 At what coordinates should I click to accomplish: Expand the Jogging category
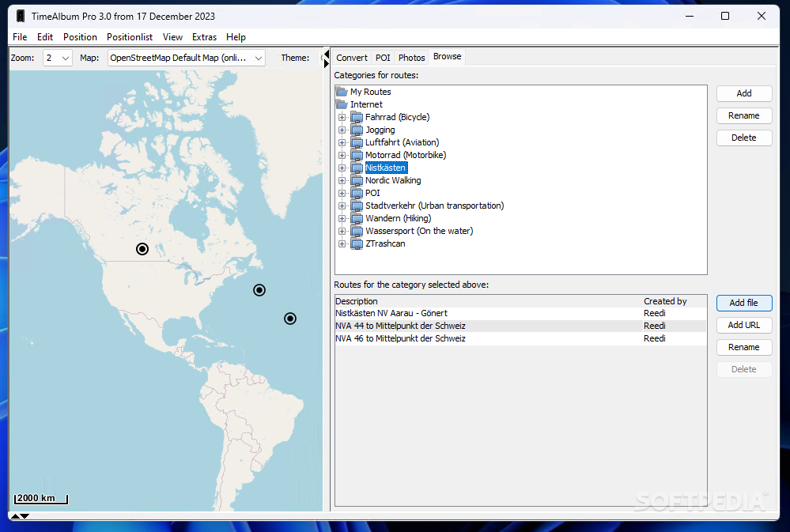(x=342, y=130)
